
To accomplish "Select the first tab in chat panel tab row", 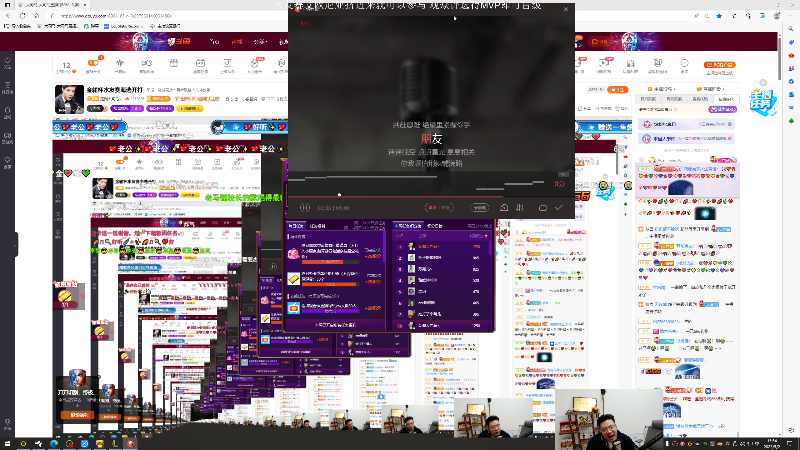I will pyautogui.click(x=648, y=99).
